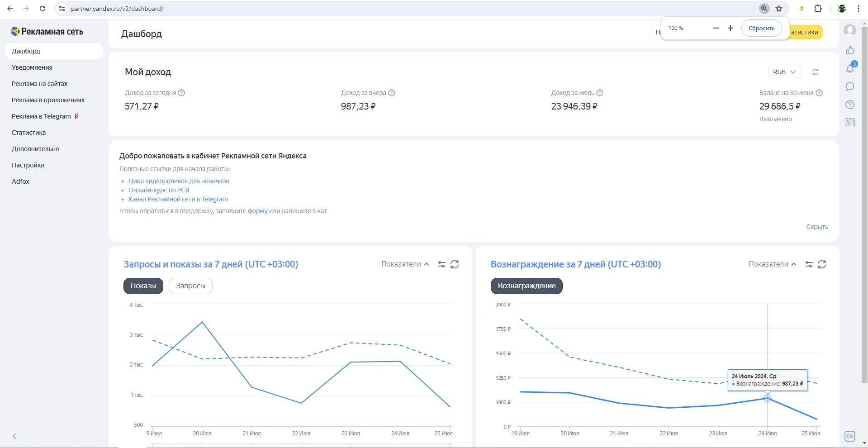Open site information icon in address bar

(62, 9)
